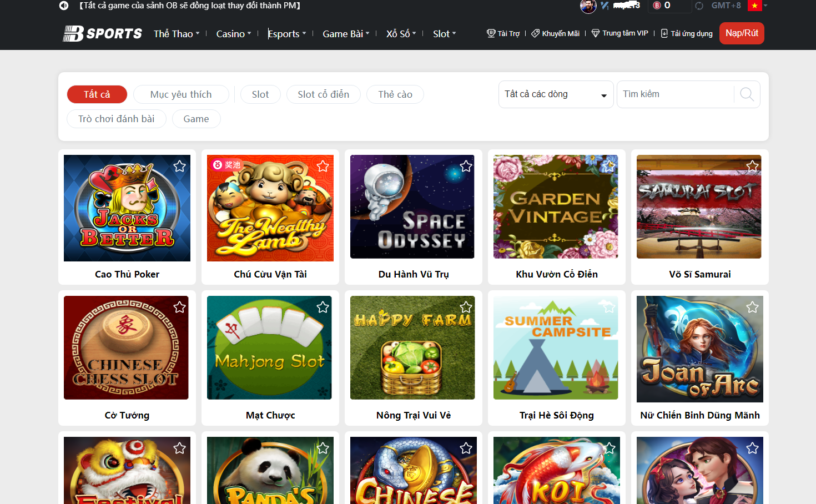The height and width of the screenshot is (504, 816).
Task: Open the user avatar profile picture
Action: tap(588, 6)
